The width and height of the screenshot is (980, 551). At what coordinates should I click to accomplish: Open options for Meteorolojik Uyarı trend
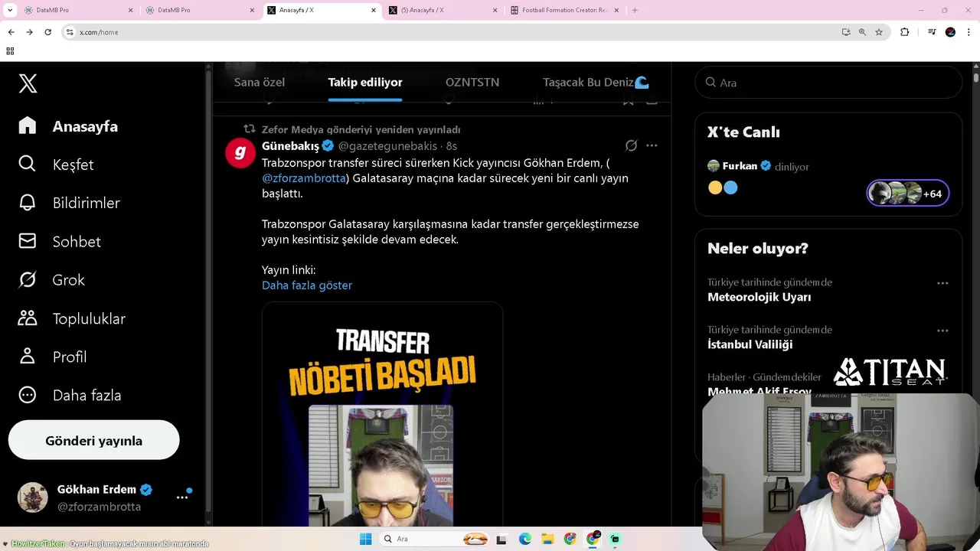pos(942,283)
